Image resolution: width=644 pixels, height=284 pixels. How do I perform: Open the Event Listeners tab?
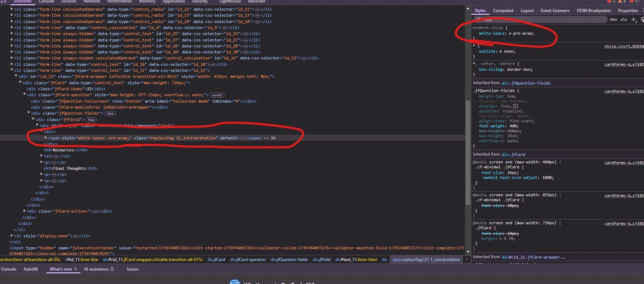(555, 11)
